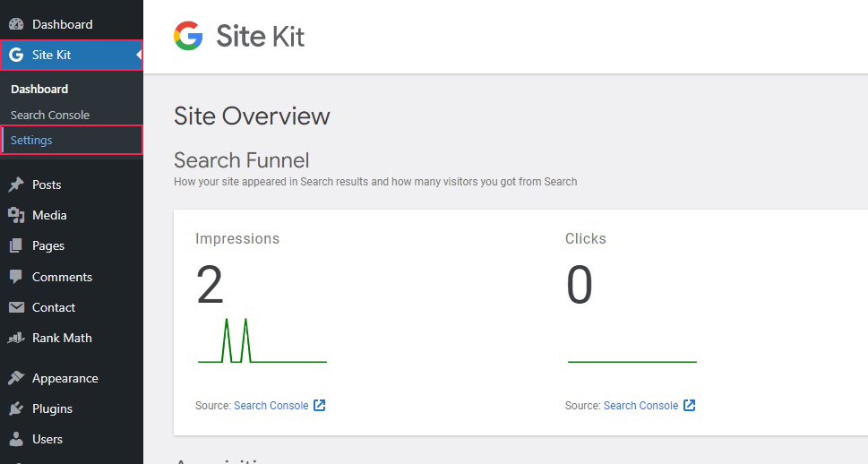The width and height of the screenshot is (868, 464).
Task: Click the Plugins plug icon
Action: coord(16,408)
